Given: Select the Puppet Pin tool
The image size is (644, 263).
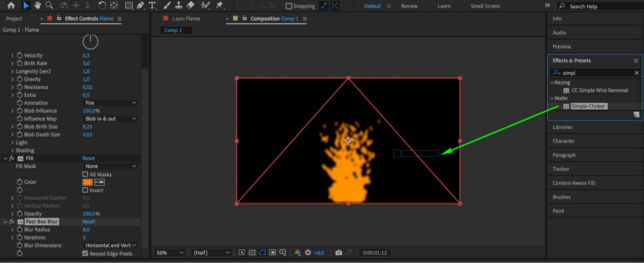Looking at the screenshot, I should tap(219, 5).
